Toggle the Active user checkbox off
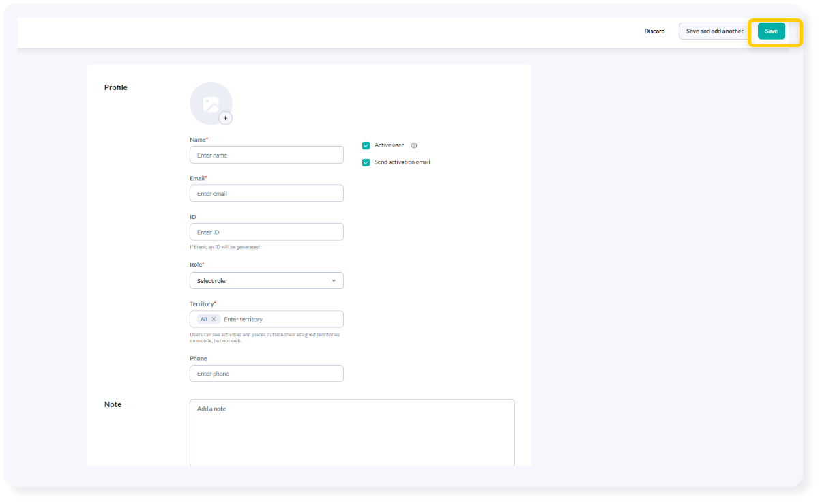This screenshot has height=504, width=820. pos(366,145)
